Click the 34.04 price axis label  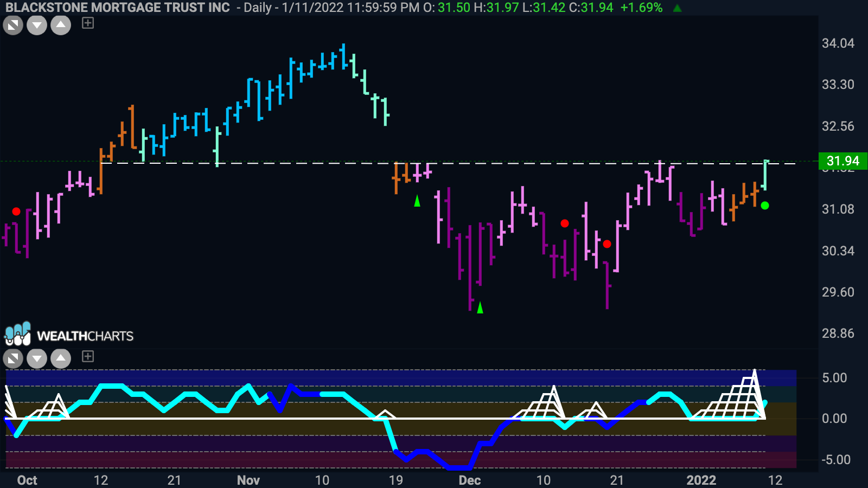(x=838, y=43)
